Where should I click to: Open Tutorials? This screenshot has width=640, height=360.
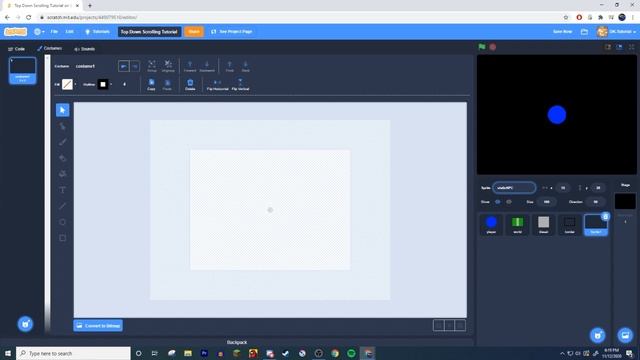point(97,31)
